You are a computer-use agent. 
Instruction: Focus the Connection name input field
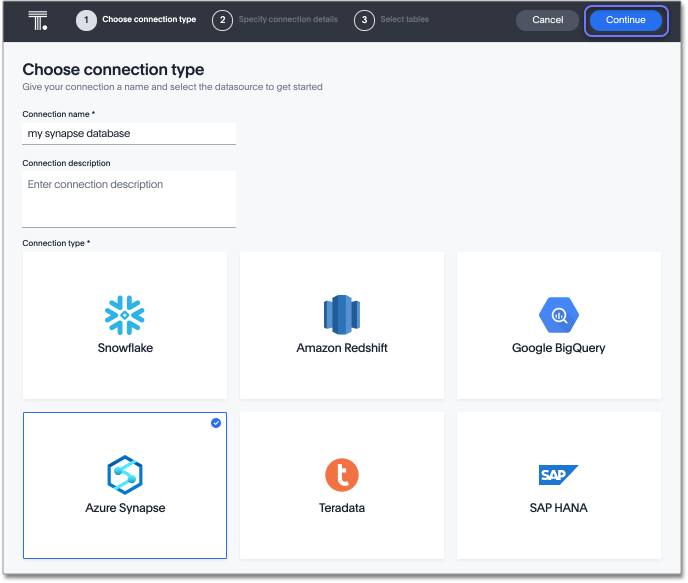click(x=129, y=133)
